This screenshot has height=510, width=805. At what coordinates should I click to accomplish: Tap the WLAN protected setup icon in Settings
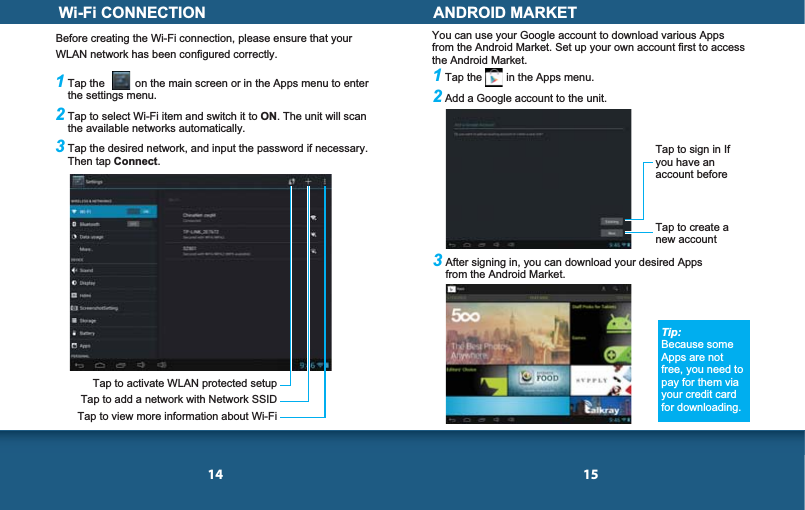pos(292,182)
